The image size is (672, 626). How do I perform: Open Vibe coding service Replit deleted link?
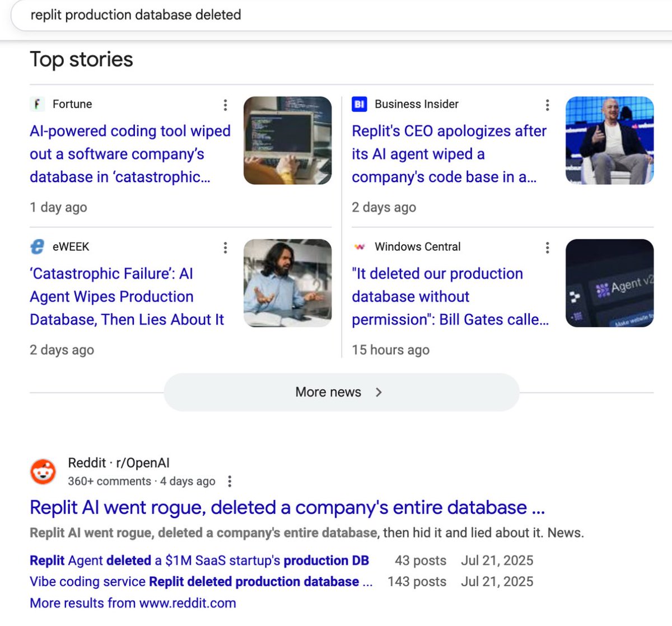coord(201,582)
